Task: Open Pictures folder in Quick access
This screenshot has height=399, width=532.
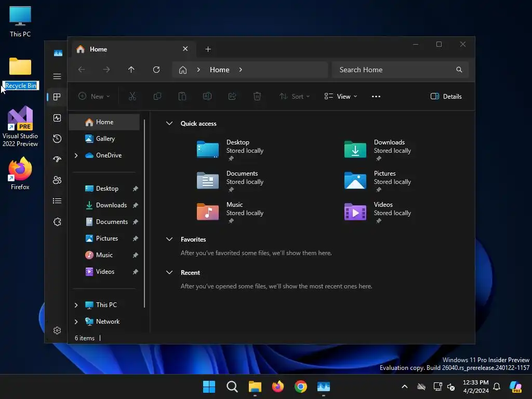Action: [378, 181]
